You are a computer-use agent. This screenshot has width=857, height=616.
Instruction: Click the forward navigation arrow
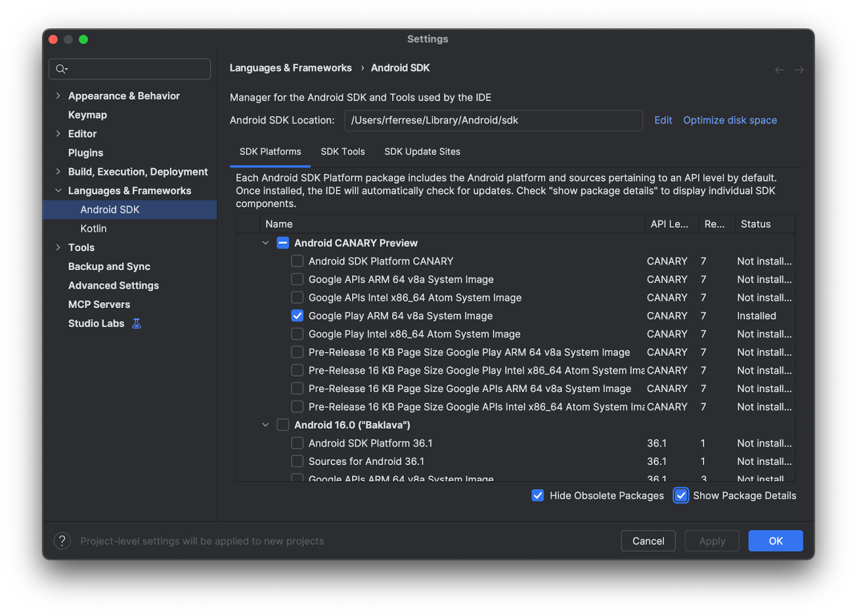(799, 70)
